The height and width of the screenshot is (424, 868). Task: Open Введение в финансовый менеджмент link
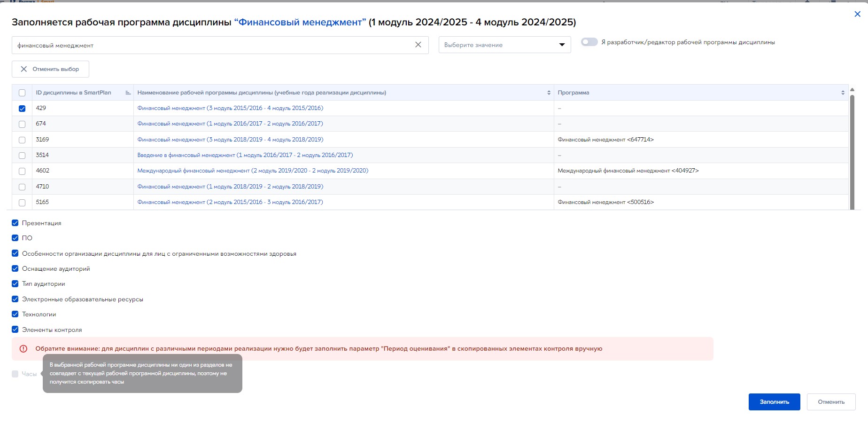(245, 155)
